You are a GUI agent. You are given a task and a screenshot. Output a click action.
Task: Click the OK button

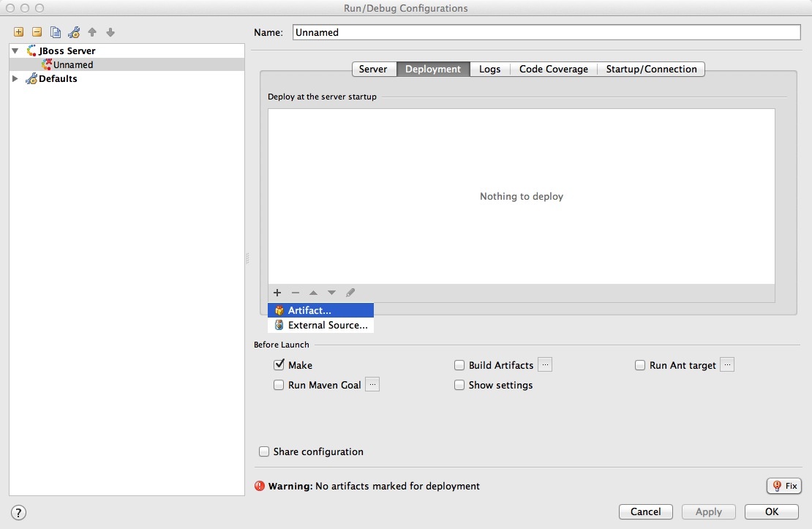pos(771,511)
